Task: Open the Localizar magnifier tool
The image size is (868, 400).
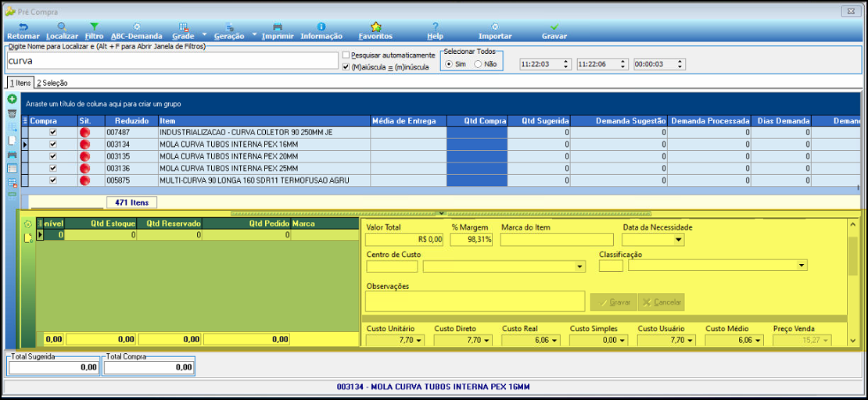Action: tap(62, 31)
